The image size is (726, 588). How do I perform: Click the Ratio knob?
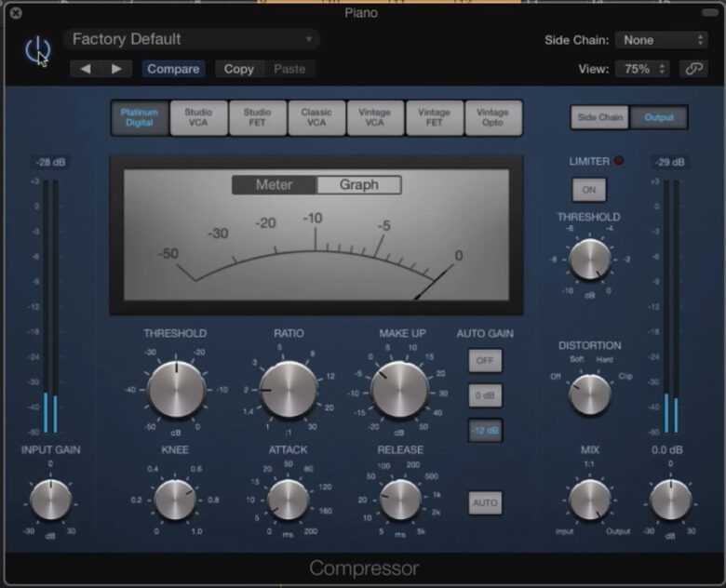coord(289,389)
